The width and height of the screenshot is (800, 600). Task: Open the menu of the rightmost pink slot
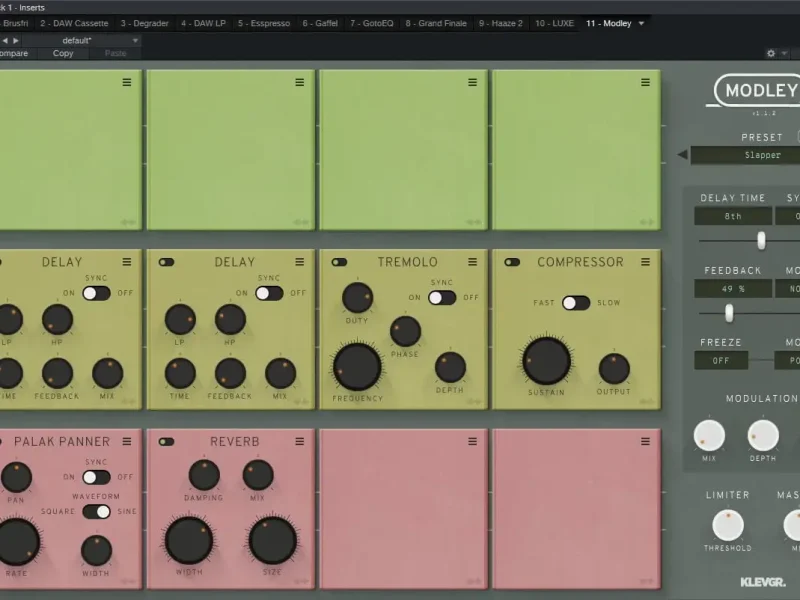click(x=645, y=441)
